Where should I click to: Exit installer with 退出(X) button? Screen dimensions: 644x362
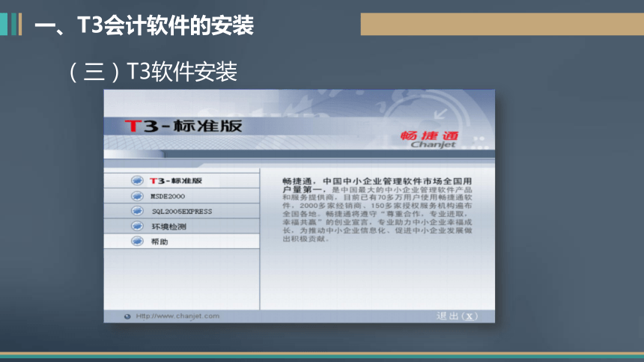(x=457, y=316)
